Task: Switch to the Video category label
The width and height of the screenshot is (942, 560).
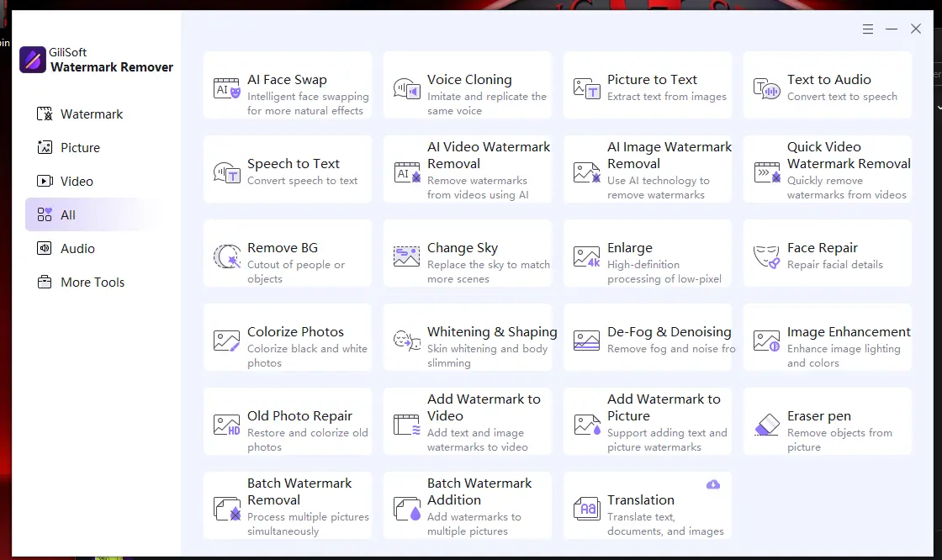Action: point(77,182)
